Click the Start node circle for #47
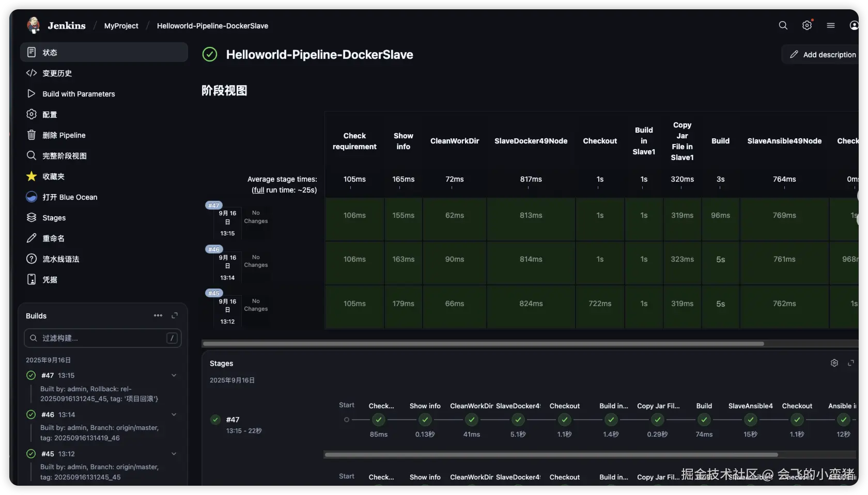 click(x=347, y=420)
